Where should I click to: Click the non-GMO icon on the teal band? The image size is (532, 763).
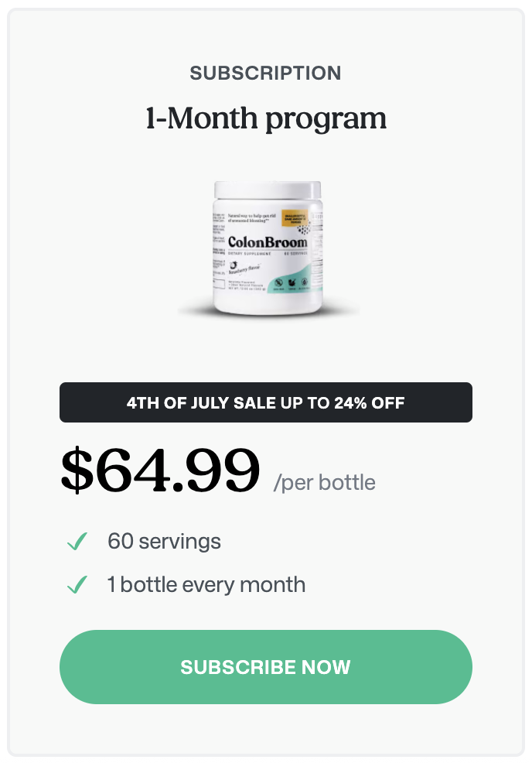(278, 282)
